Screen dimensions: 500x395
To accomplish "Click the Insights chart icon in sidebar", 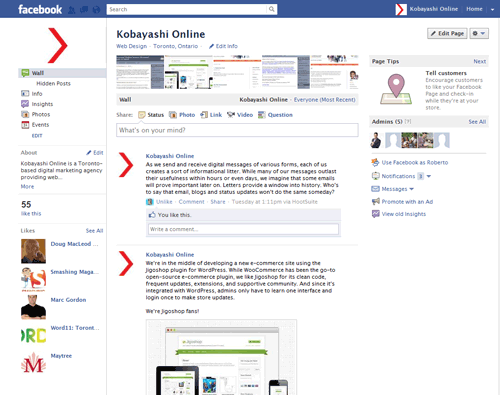I will (x=25, y=104).
